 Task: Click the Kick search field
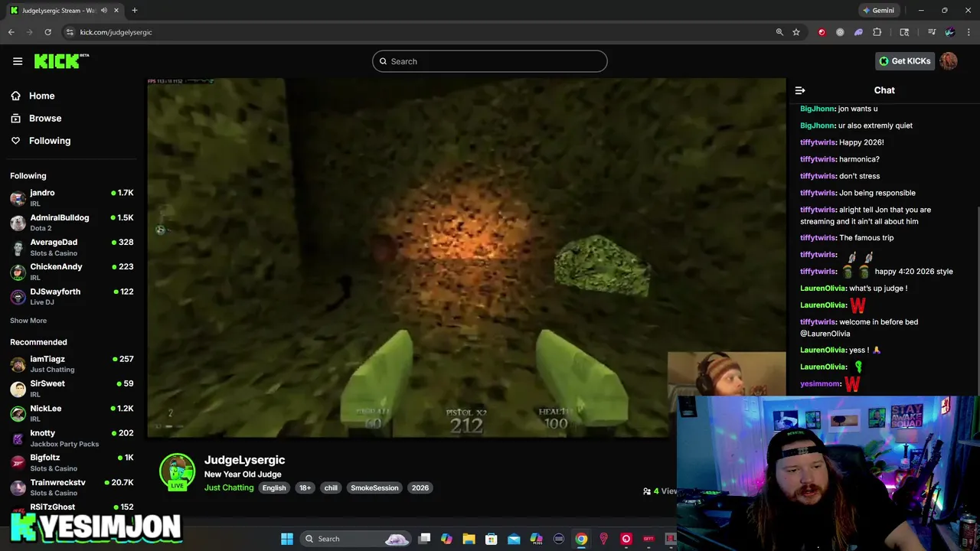click(x=490, y=61)
